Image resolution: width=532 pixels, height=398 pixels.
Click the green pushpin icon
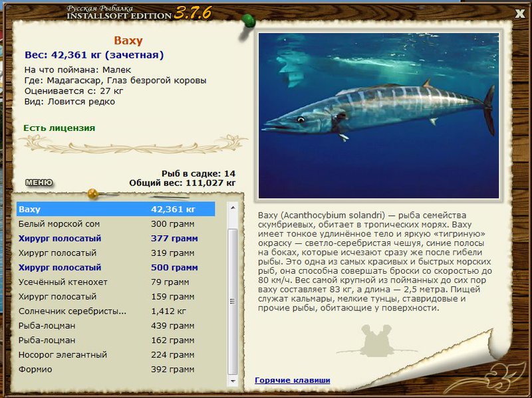pyautogui.click(x=249, y=21)
